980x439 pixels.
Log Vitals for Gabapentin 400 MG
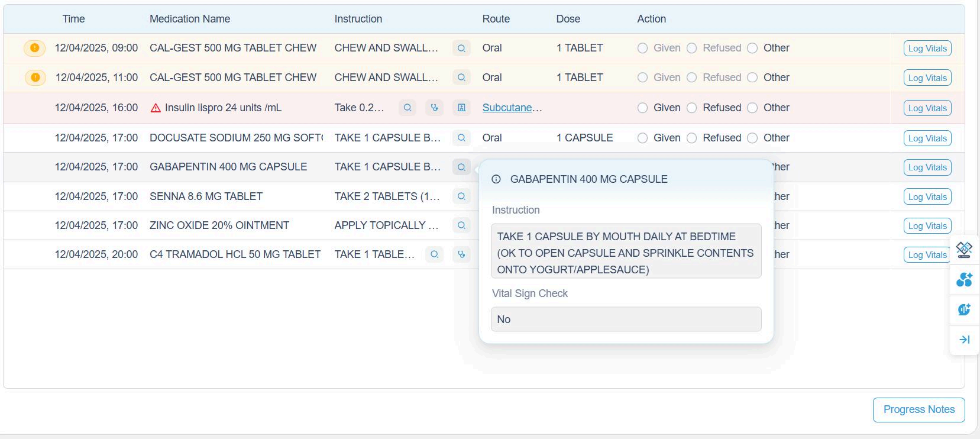927,167
